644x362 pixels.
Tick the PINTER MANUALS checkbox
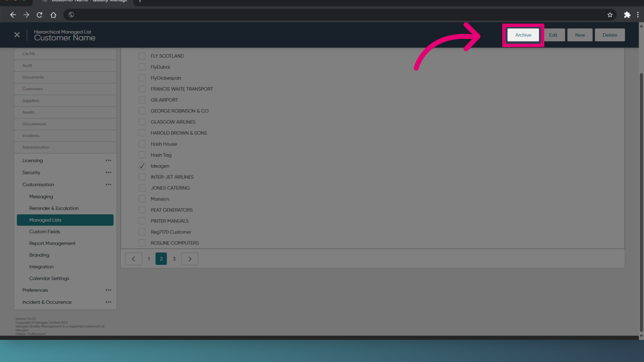click(x=142, y=221)
